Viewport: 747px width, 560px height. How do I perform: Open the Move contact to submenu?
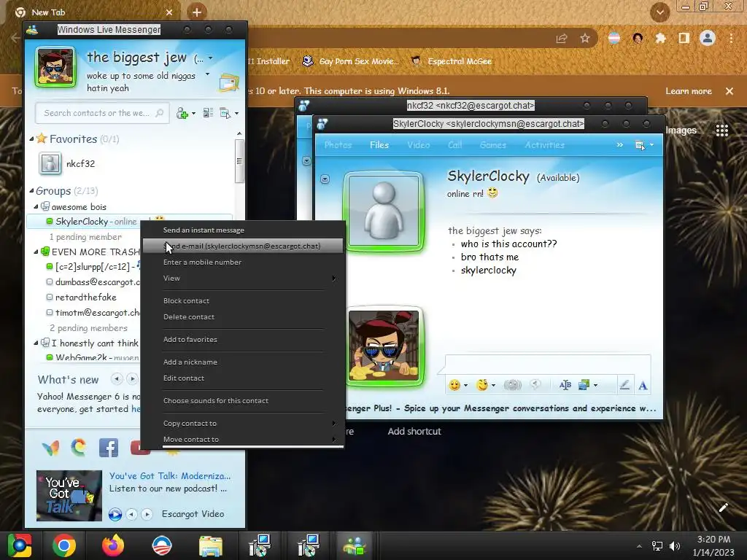242,440
